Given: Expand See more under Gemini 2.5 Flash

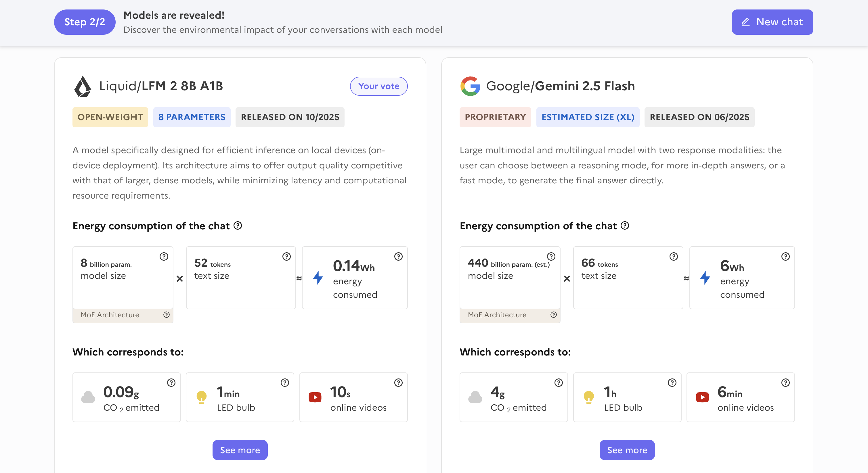Looking at the screenshot, I should (x=627, y=450).
